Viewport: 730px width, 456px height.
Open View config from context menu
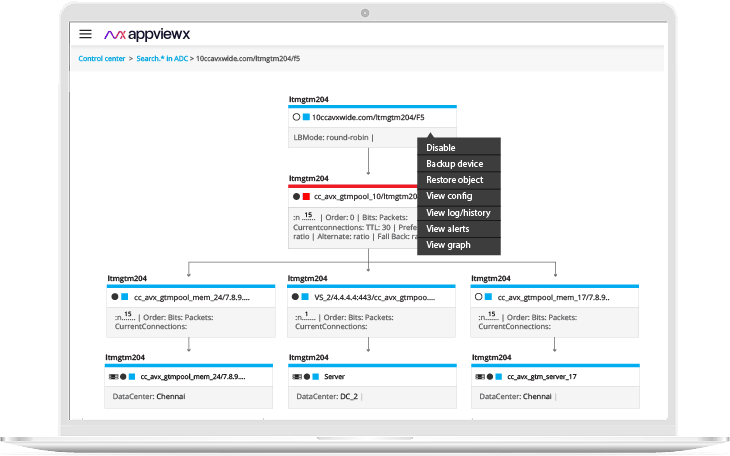449,196
